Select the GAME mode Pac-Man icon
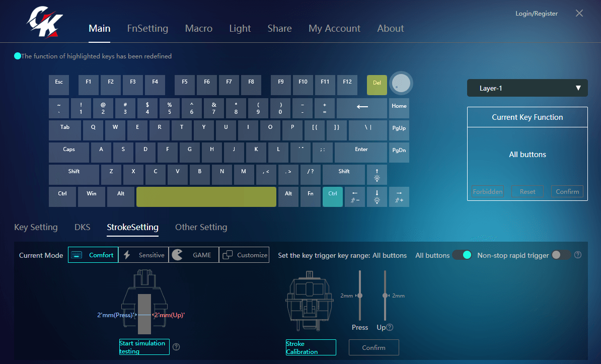The width and height of the screenshot is (601, 364). tap(177, 255)
